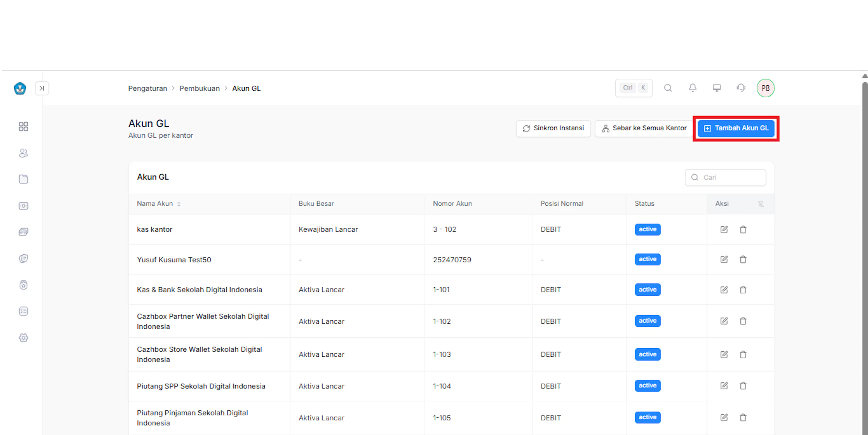
Task: Delete Piutang Pinjaman Sekolah Digital account
Action: tap(743, 417)
